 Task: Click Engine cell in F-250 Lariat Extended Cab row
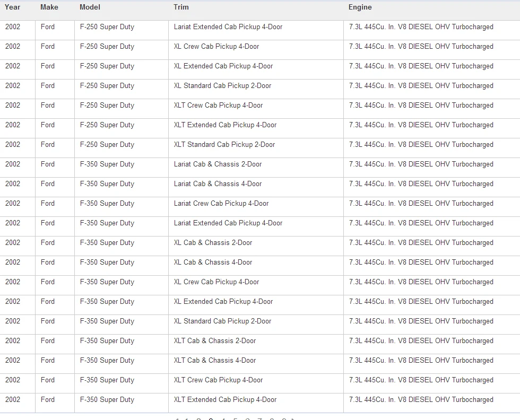coord(421,27)
